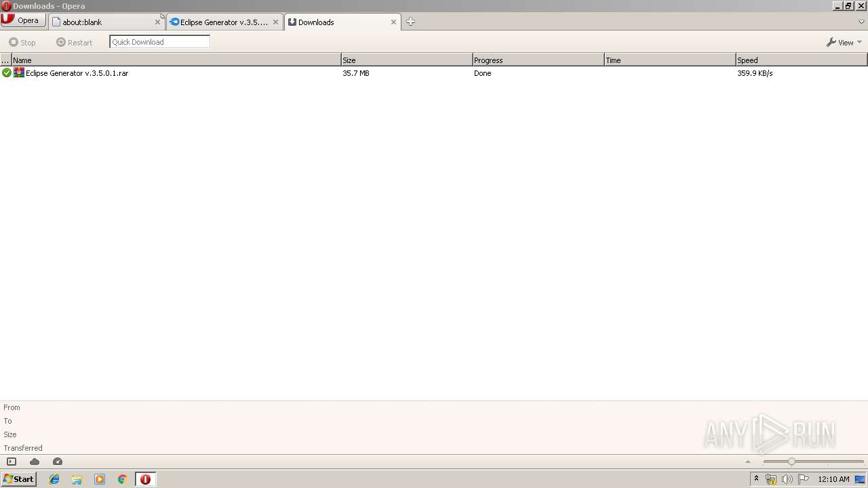Sort downloads by Name column header

pos(176,60)
